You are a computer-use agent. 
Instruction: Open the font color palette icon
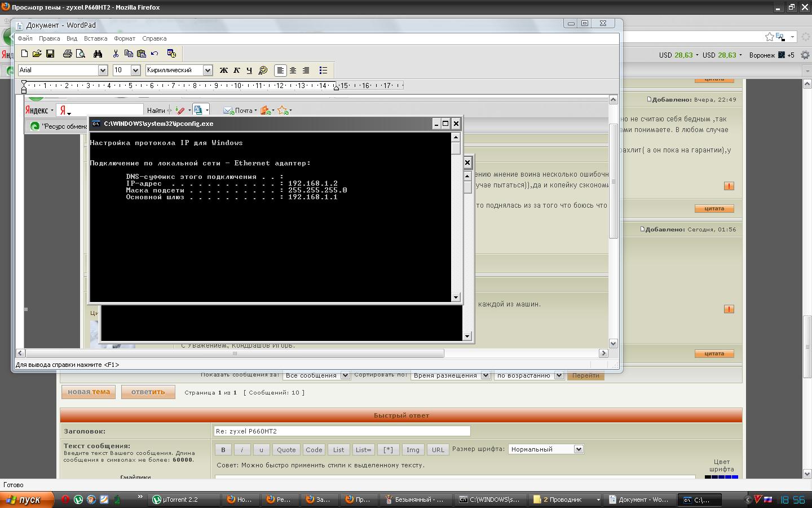[x=263, y=71]
